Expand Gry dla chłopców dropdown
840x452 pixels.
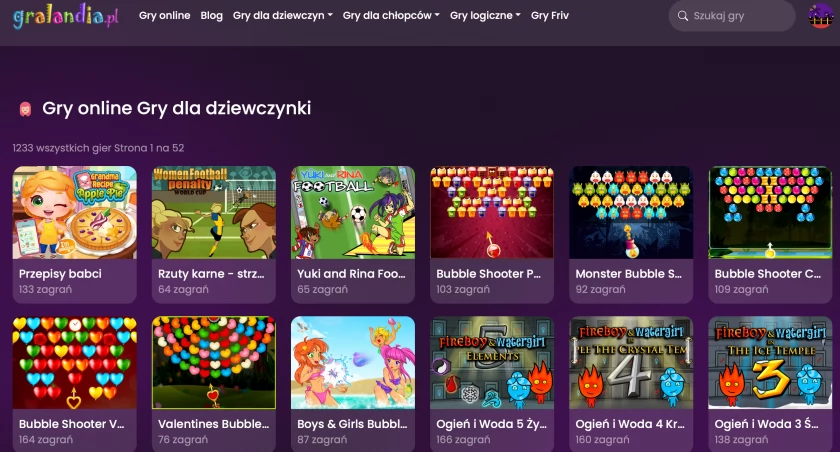click(391, 16)
